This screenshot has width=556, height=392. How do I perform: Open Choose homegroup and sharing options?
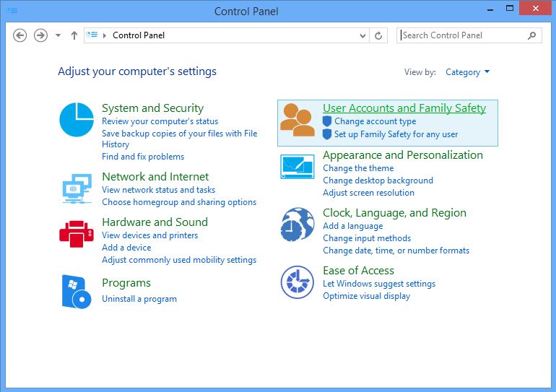179,202
